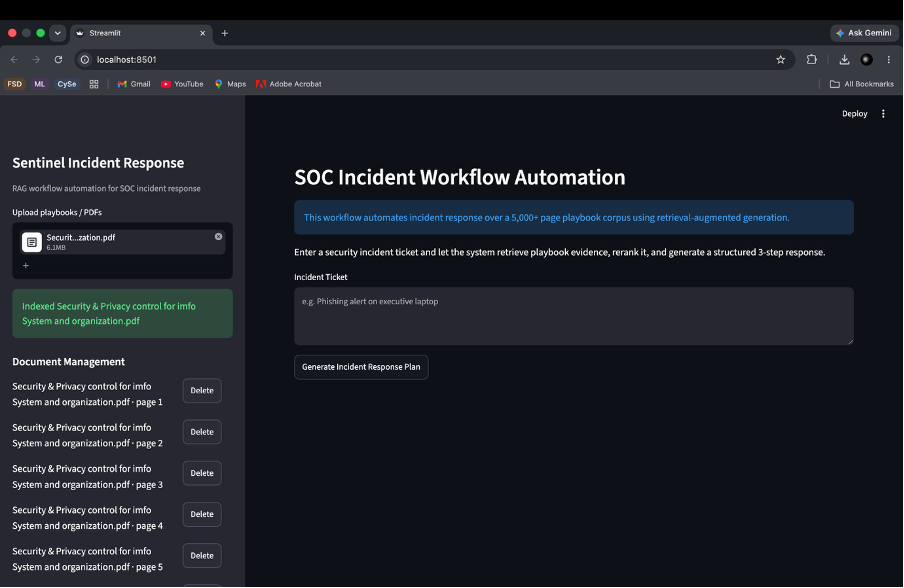
Task: Expand the tab search chevron dropdown
Action: point(58,33)
